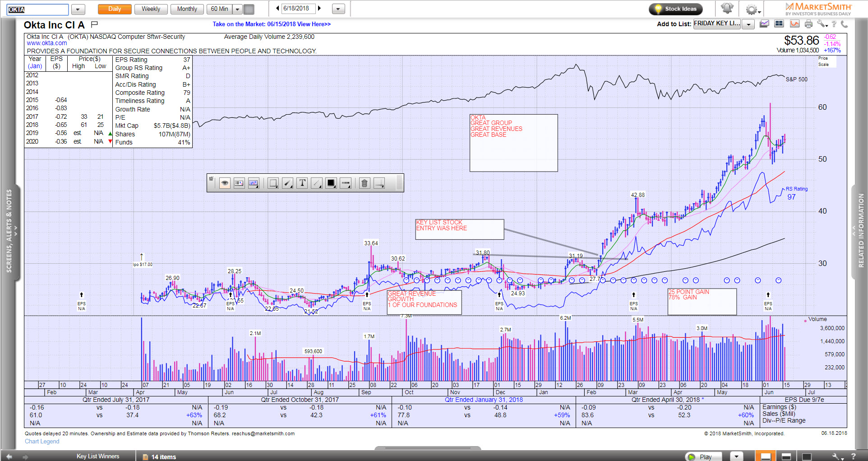Click the printer icon
This screenshot has height=461, width=868.
pyautogui.click(x=808, y=24)
